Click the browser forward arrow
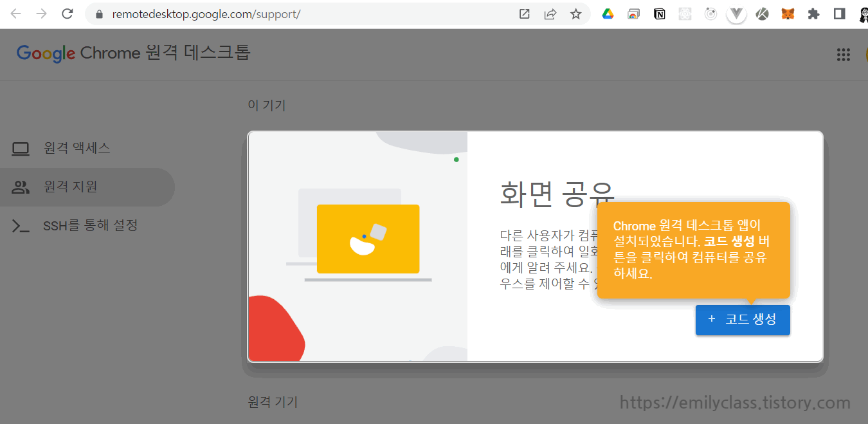Screen dimensions: 868x424 coord(42,14)
